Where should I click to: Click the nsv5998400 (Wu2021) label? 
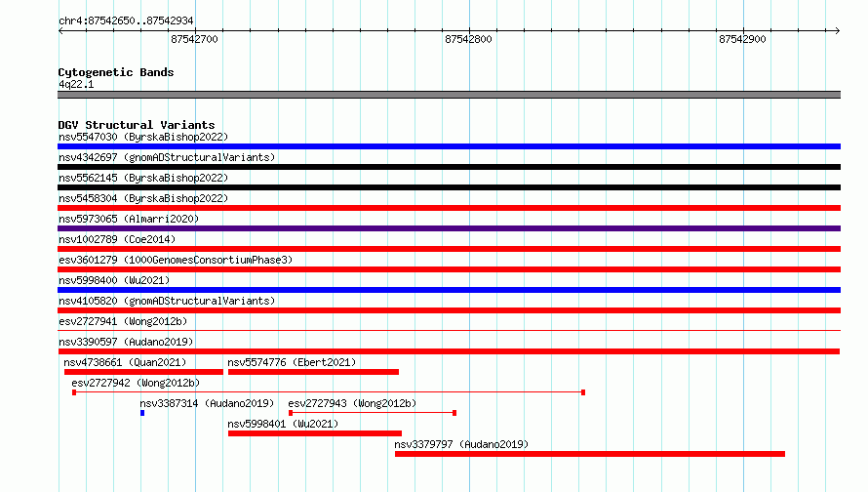click(x=114, y=280)
